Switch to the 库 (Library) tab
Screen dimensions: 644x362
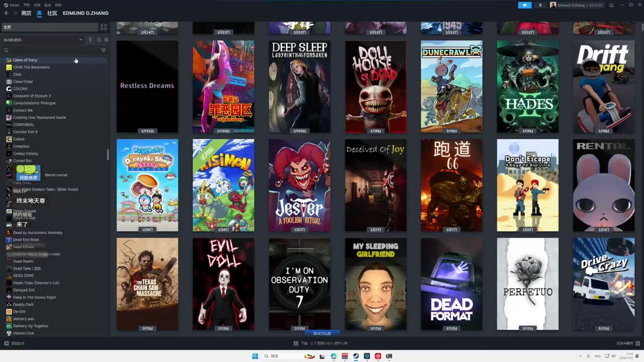pos(39,13)
